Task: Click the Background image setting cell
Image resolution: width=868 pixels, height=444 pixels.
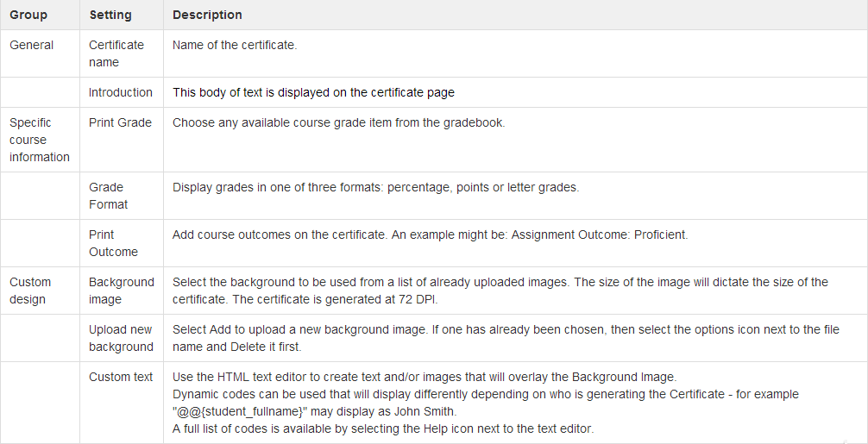Action: tap(122, 291)
